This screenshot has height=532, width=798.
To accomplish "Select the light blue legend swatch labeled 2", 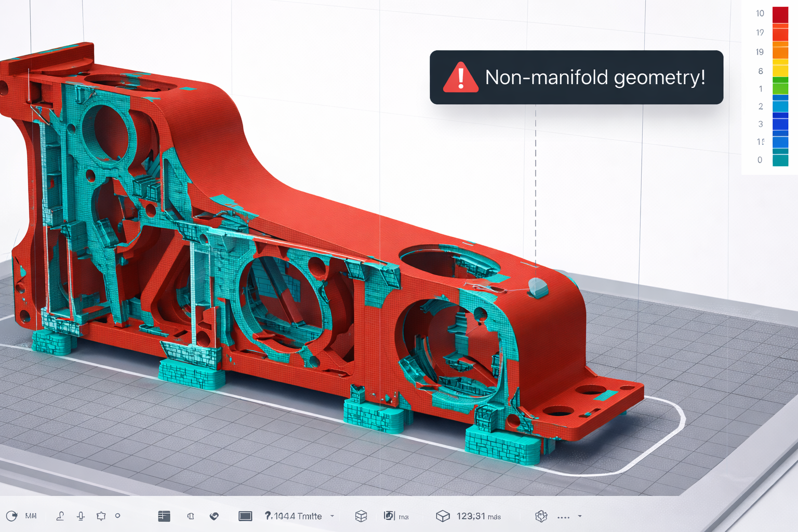I will [780, 105].
